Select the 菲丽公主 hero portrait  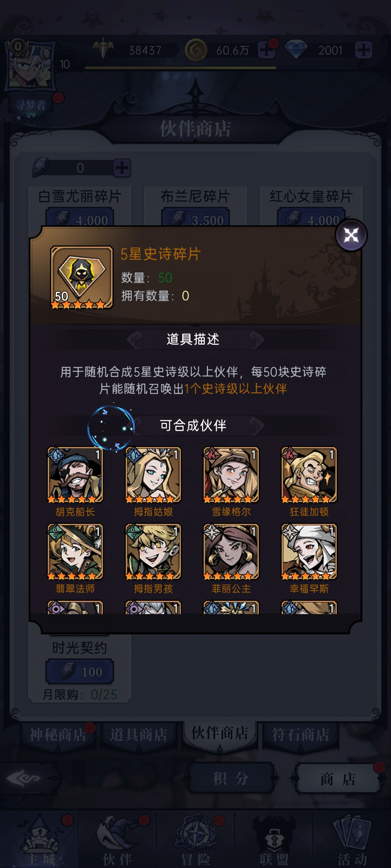[231, 552]
